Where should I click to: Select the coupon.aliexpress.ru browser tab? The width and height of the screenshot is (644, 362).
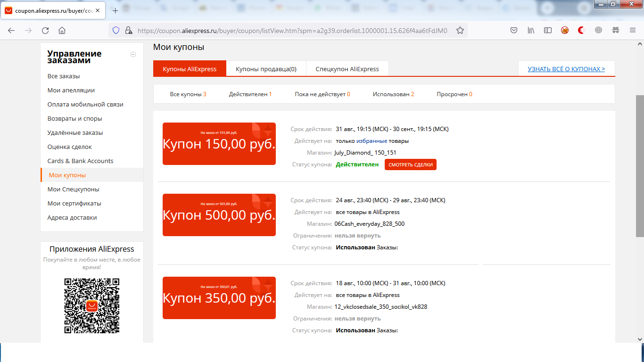click(53, 10)
